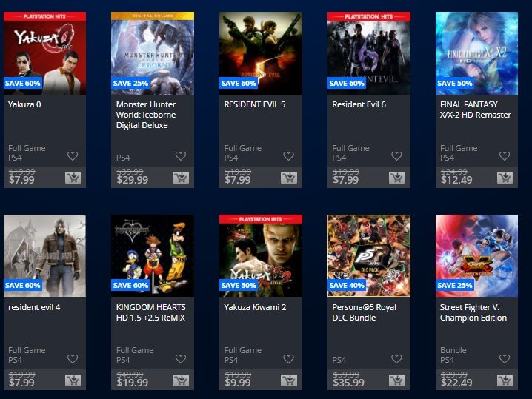Add Yakuza 0 to cart
The image size is (532, 399).
[x=73, y=178]
